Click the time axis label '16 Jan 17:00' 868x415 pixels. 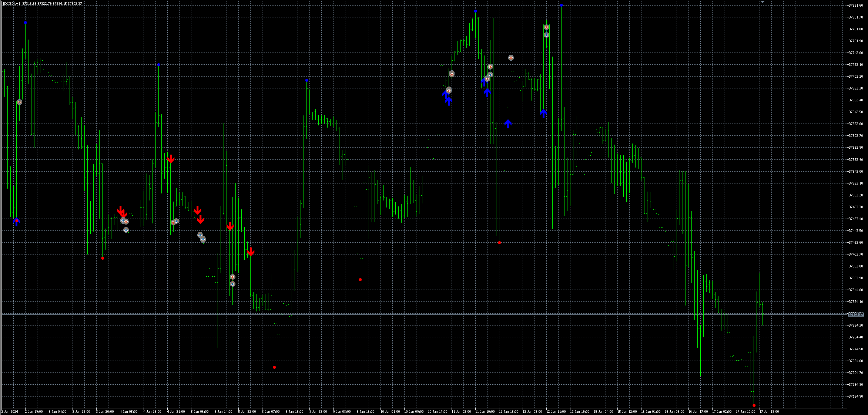[698, 412]
